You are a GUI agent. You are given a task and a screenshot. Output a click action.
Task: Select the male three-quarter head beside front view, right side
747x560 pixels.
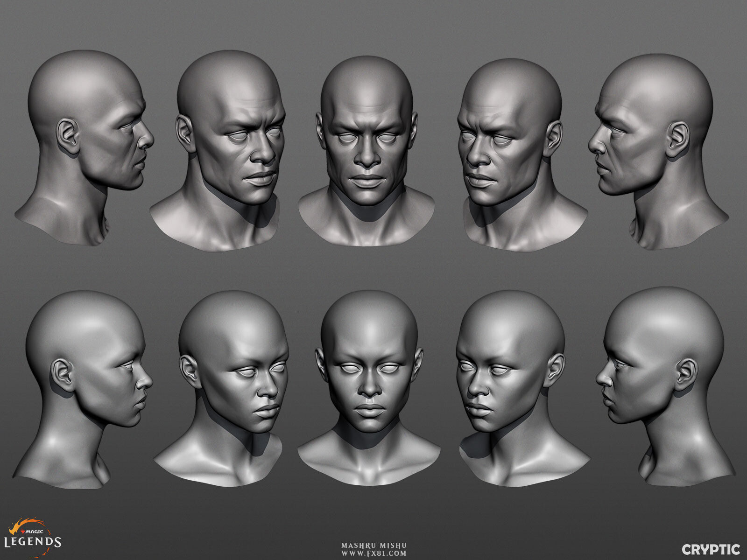click(x=524, y=154)
